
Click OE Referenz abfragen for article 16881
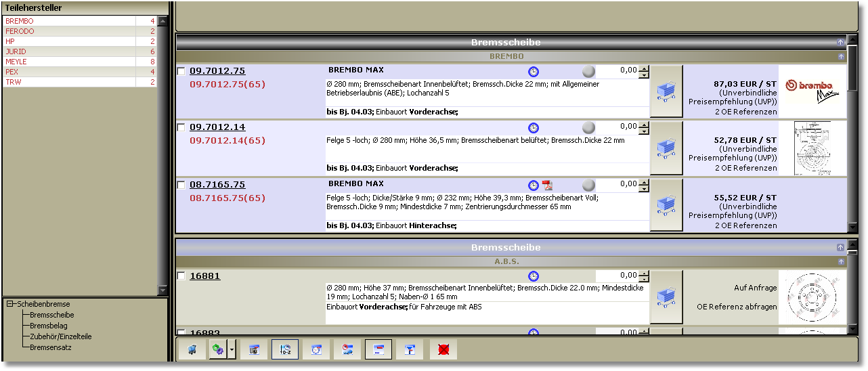click(x=737, y=307)
